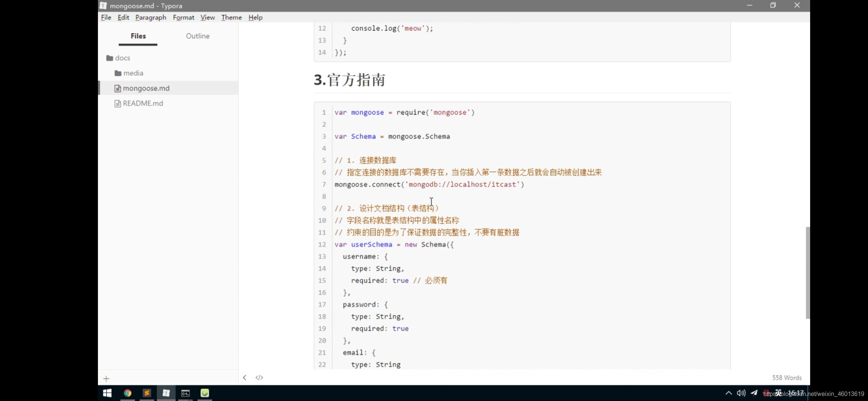Click the Theme menu item
The height and width of the screenshot is (401, 868).
(x=231, y=17)
